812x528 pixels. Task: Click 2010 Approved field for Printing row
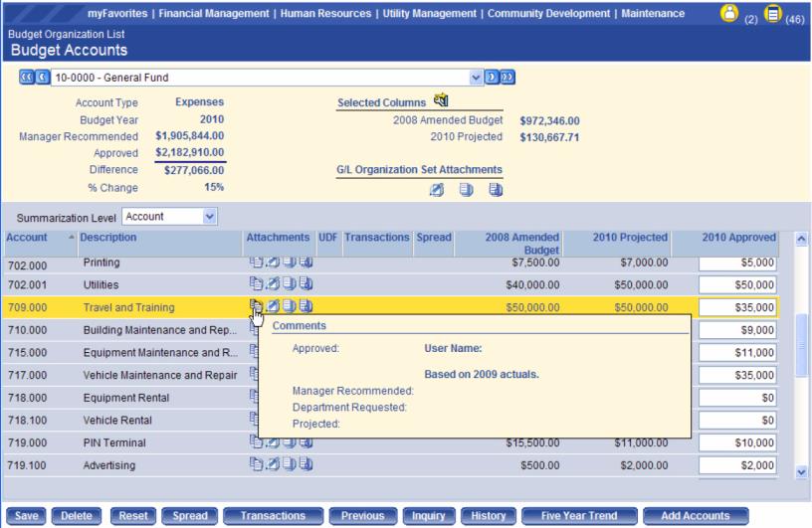pos(737,263)
